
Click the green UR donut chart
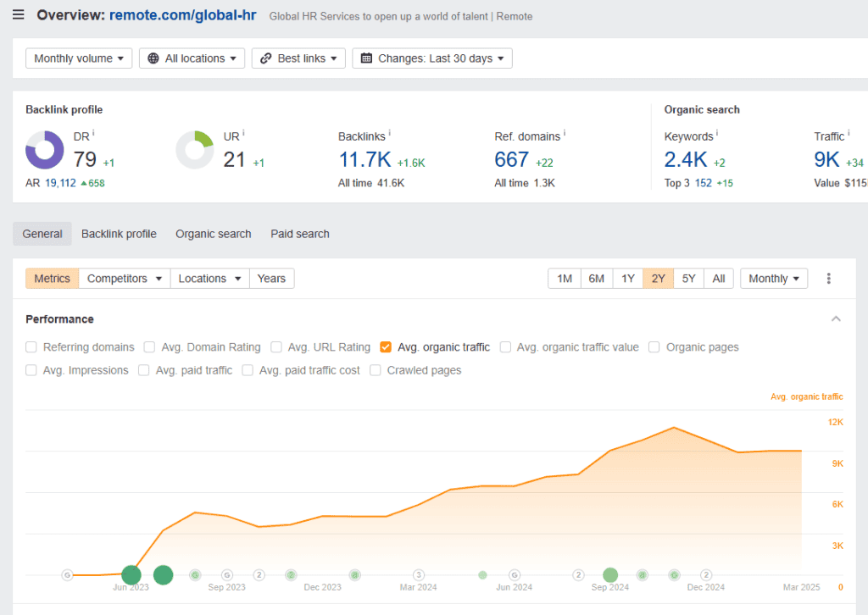click(x=195, y=151)
